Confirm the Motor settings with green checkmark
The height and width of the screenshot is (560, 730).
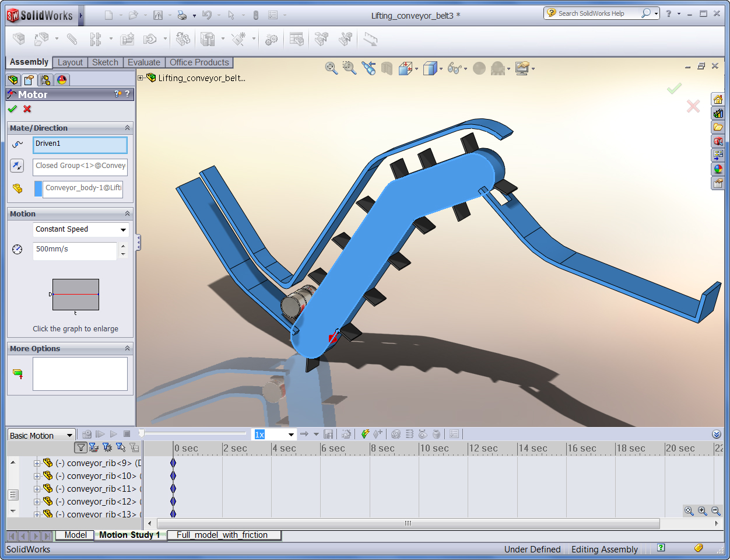coord(12,109)
